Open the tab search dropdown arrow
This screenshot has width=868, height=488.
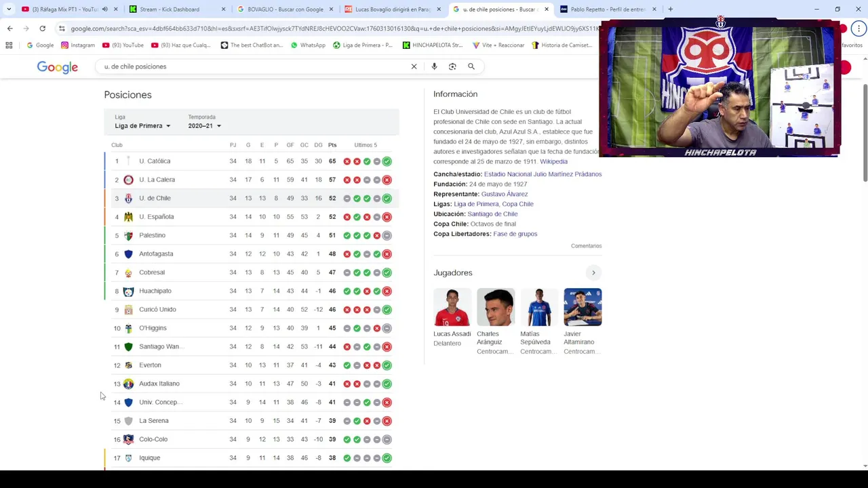coord(9,9)
